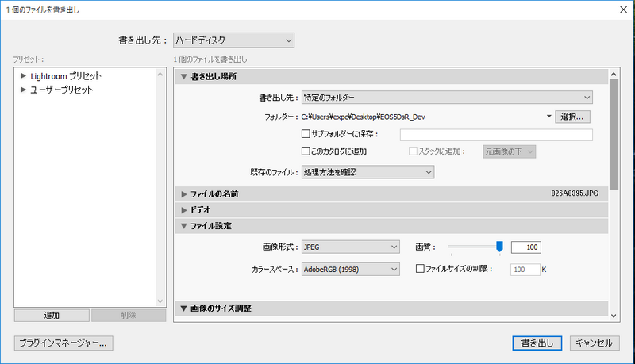635x364 pixels.
Task: Open the 画像形式 JPEG dropdown
Action: point(350,247)
